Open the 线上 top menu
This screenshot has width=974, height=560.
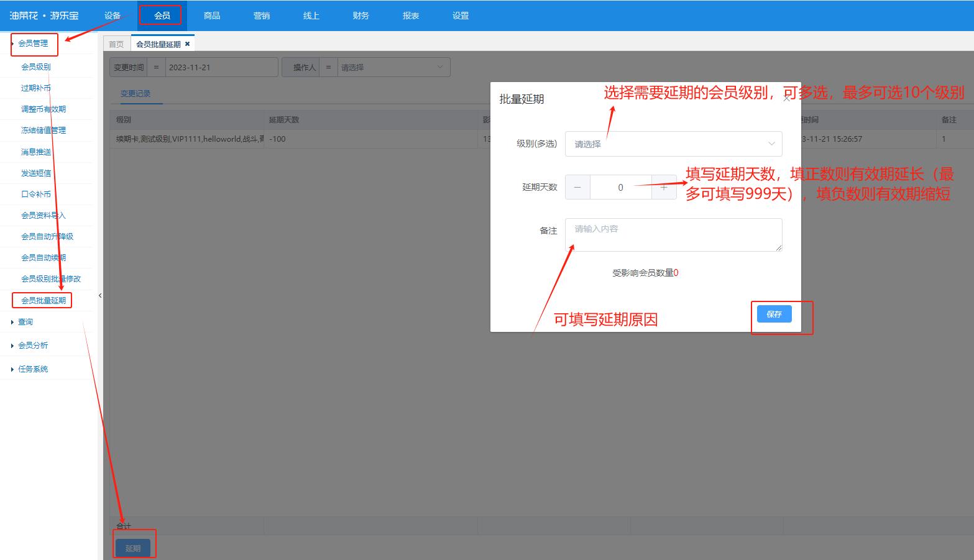pyautogui.click(x=311, y=16)
